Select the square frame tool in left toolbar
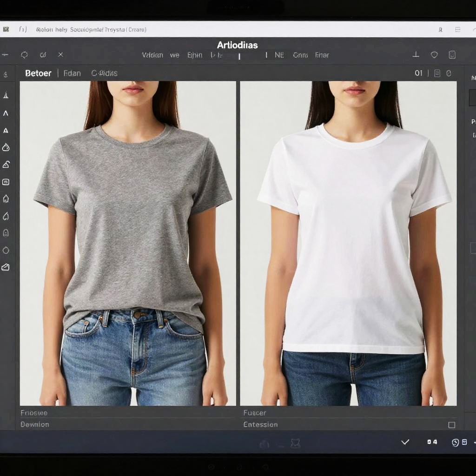Screen dimensions: 476x476 click(6, 182)
